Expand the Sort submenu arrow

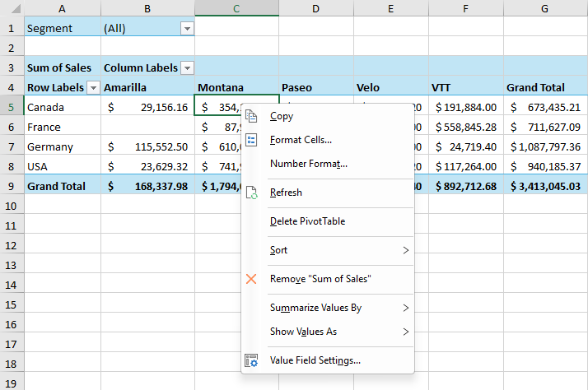(406, 250)
